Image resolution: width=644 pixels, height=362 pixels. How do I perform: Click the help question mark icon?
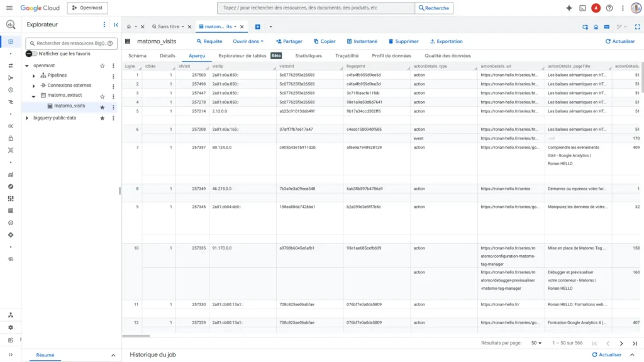pos(609,8)
